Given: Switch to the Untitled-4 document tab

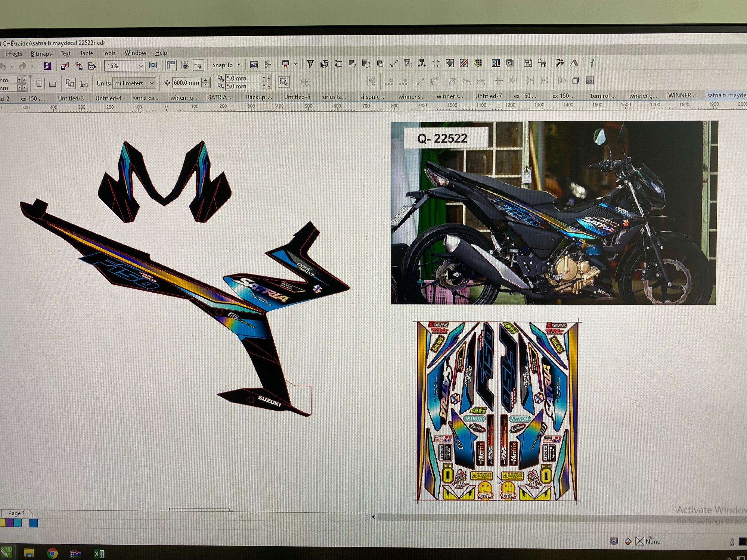Looking at the screenshot, I should point(108,98).
